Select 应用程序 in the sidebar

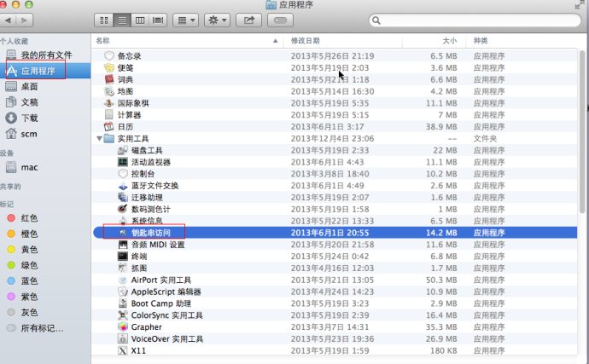pos(45,71)
